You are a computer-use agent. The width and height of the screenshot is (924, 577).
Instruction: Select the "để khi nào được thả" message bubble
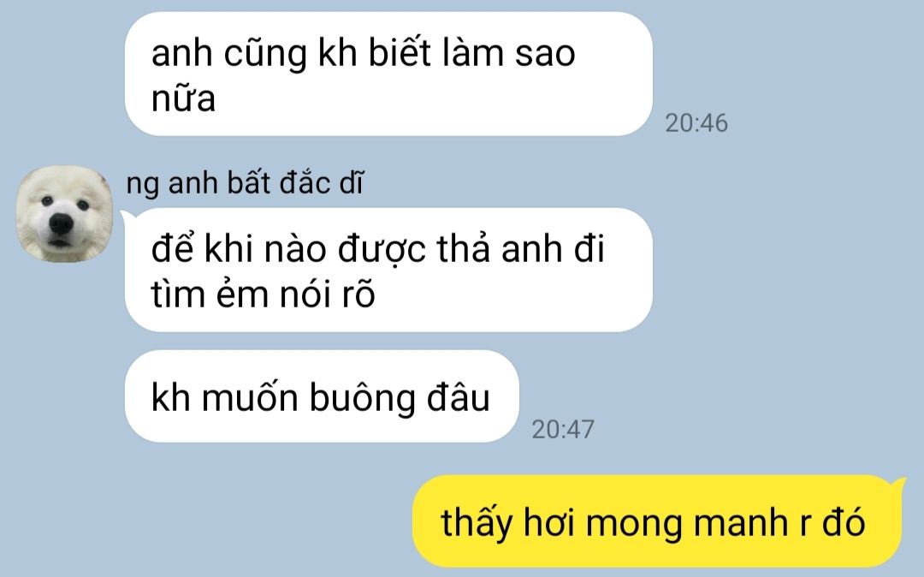point(388,270)
